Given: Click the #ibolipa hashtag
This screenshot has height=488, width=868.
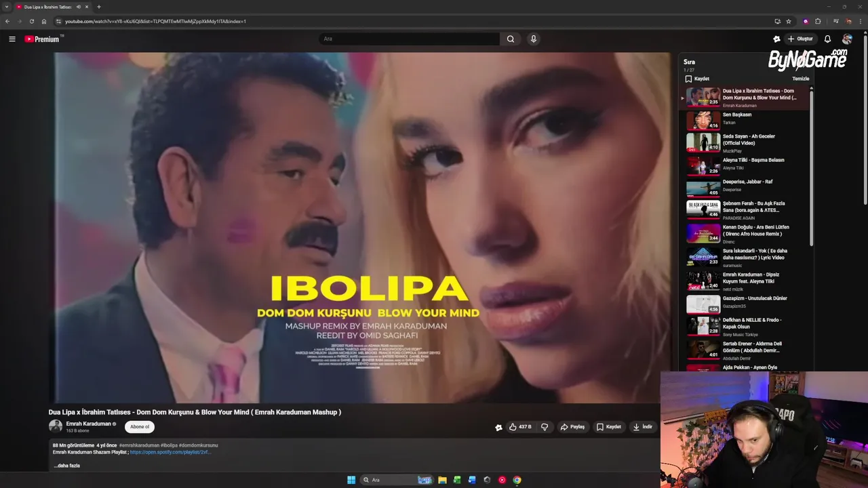Looking at the screenshot, I should tap(169, 445).
